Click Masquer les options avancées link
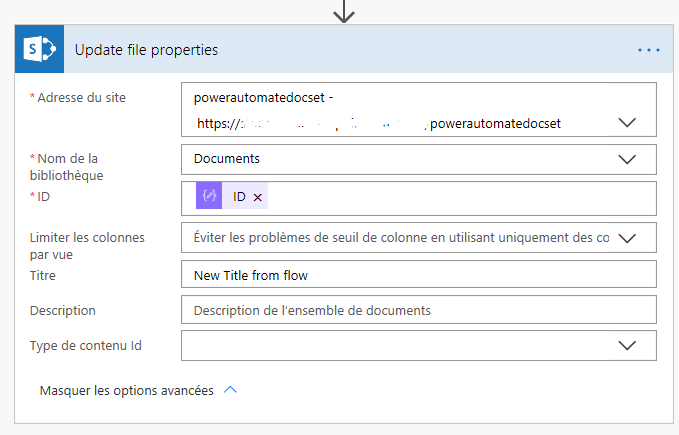Screen dimensions: 679x435 126,390
